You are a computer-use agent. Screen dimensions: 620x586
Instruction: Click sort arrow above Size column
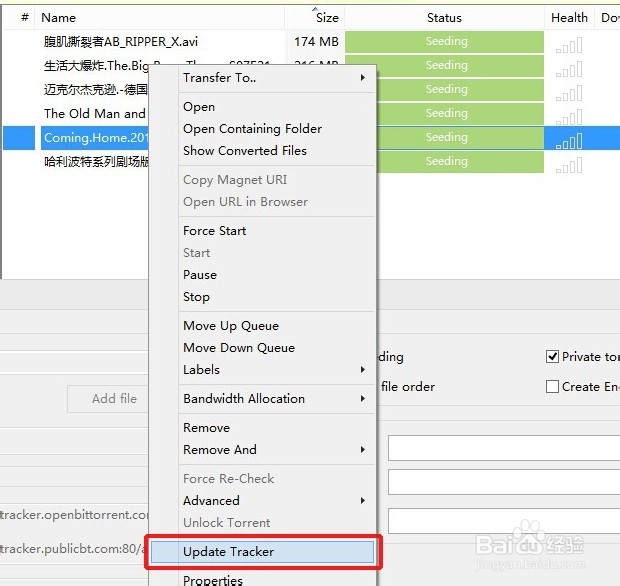pos(316,9)
